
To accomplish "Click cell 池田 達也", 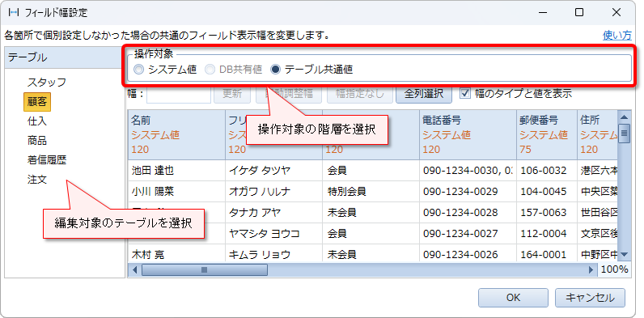I will tap(176, 171).
